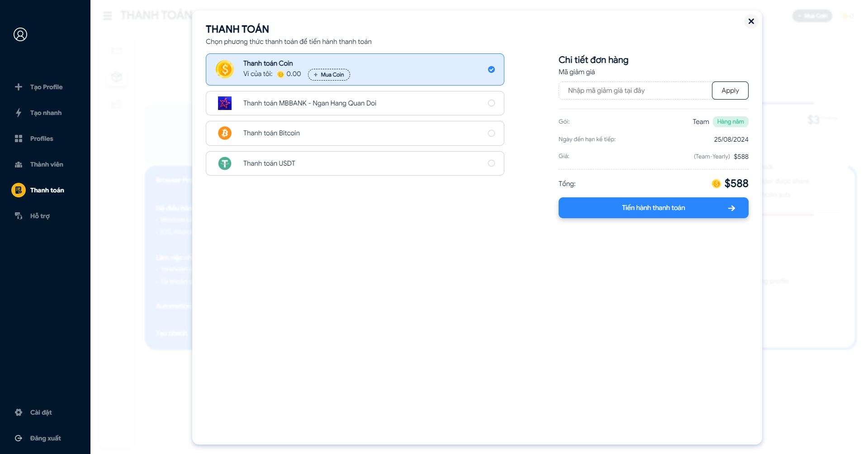Select Thanh toán Bitcoin radio button
Screen dimensions: 868x454
[x=491, y=133]
